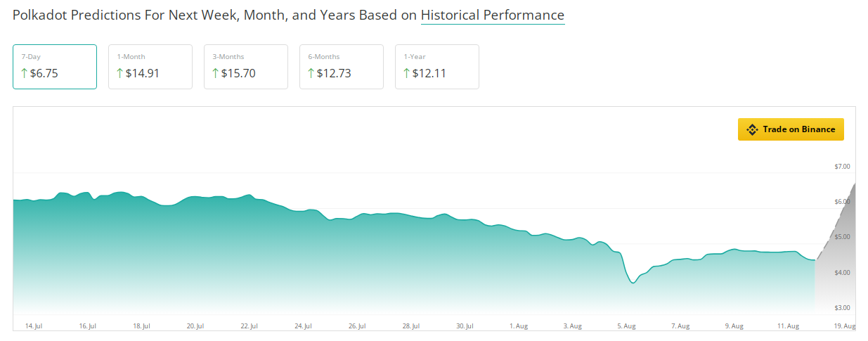Image resolution: width=868 pixels, height=341 pixels.
Task: Click the Binance logo icon
Action: [x=752, y=129]
